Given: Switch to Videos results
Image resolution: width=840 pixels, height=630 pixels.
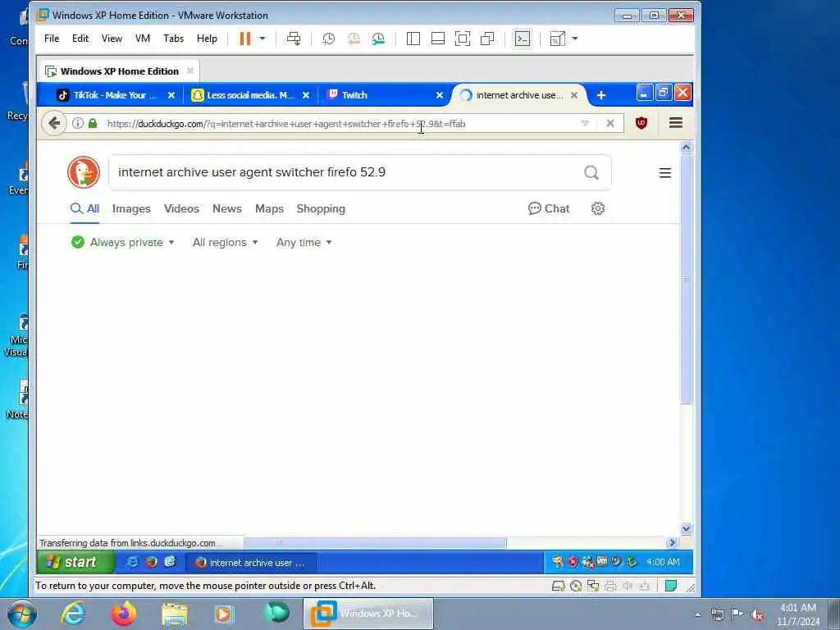Looking at the screenshot, I should coord(181,208).
